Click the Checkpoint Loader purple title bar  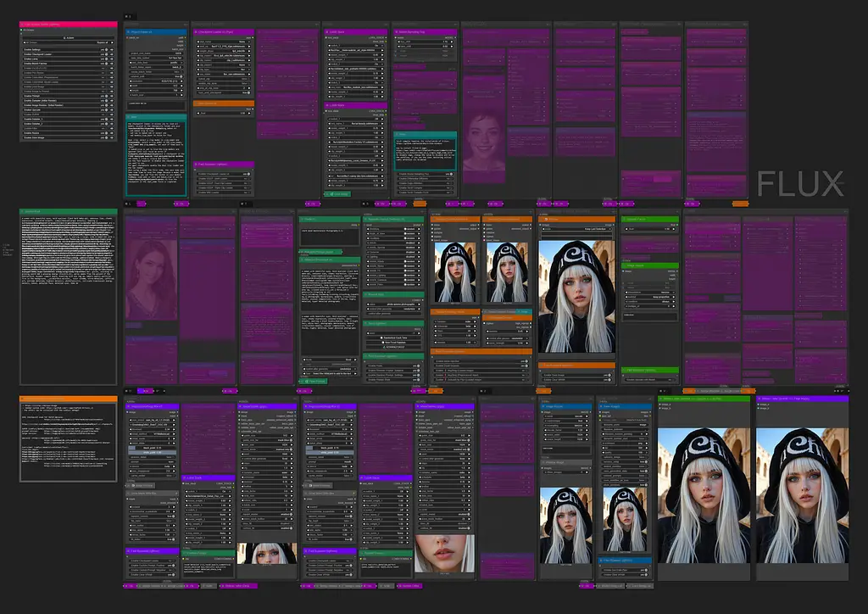pos(224,32)
